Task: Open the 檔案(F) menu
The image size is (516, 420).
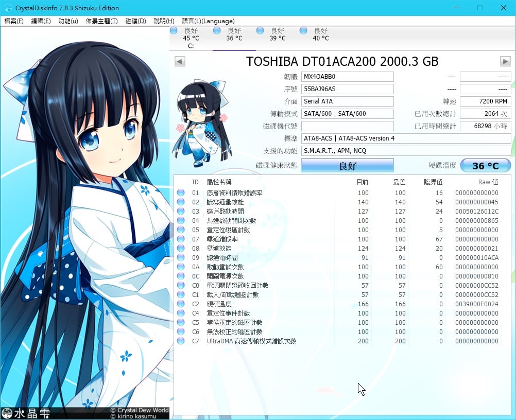Action: [x=14, y=21]
